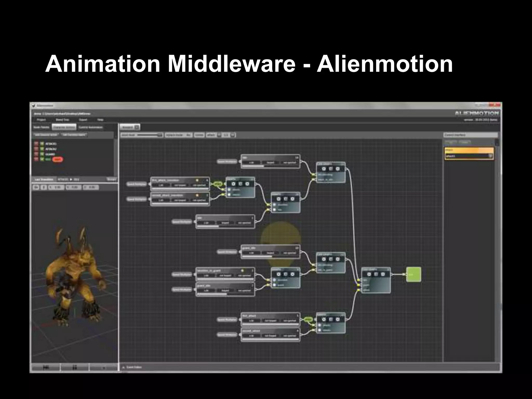This screenshot has height=399, width=532.
Task: Click left circular icon on blend node after transition_to_guard
Action: (x=278, y=274)
